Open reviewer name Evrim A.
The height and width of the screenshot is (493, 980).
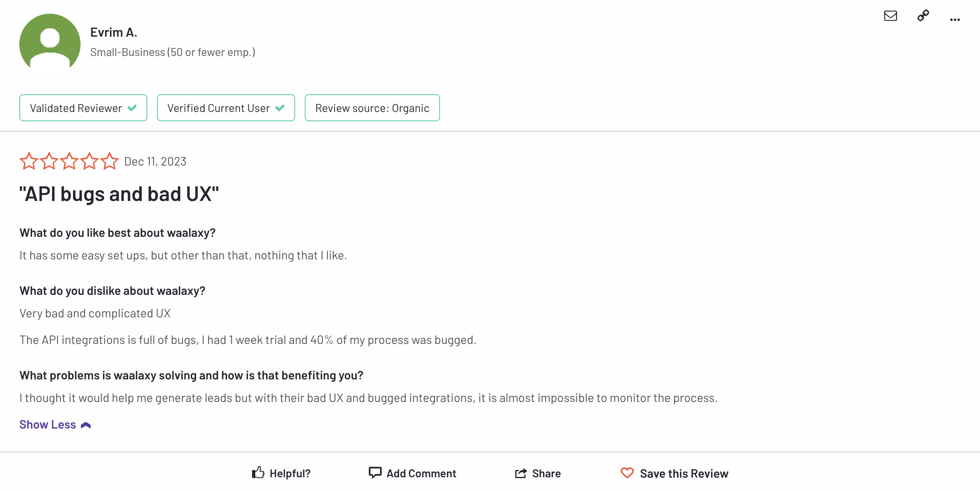114,32
